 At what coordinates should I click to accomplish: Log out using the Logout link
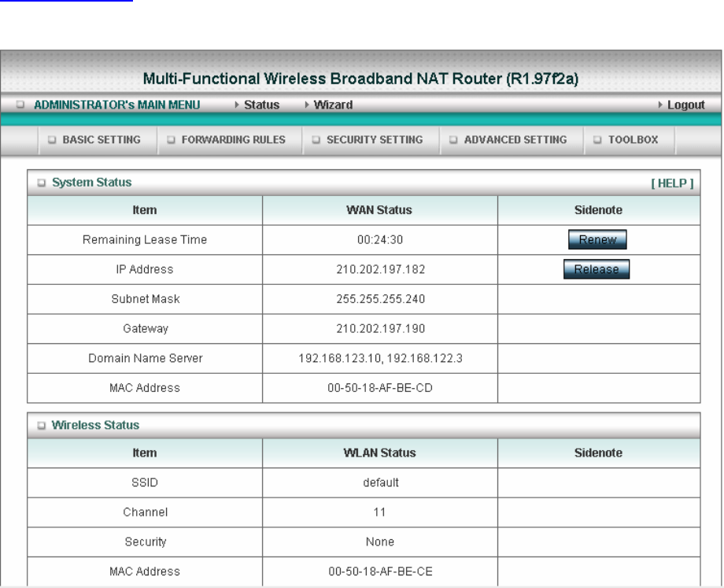(685, 105)
